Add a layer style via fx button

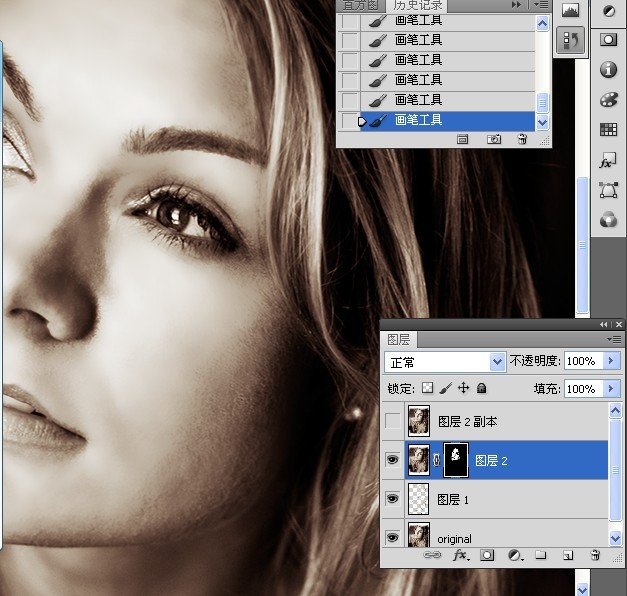click(x=461, y=555)
